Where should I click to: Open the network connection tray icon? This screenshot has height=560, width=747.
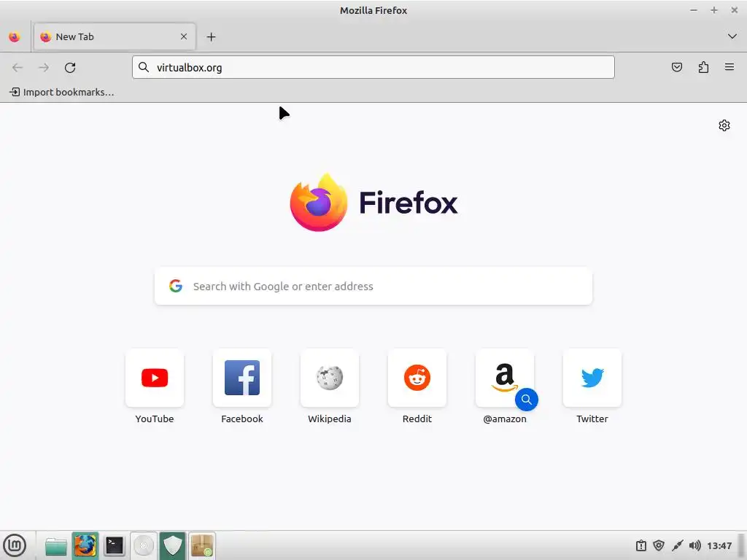pos(677,545)
